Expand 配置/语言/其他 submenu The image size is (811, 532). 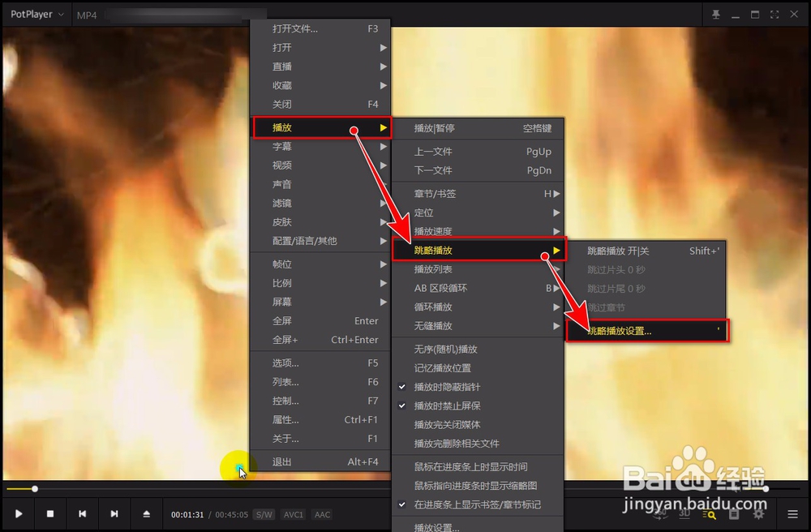(x=320, y=241)
